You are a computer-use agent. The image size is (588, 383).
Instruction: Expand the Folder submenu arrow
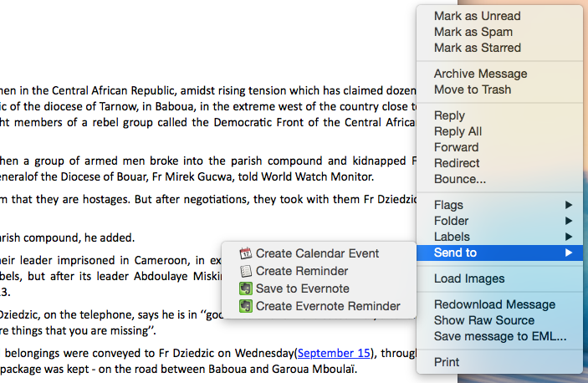click(569, 221)
